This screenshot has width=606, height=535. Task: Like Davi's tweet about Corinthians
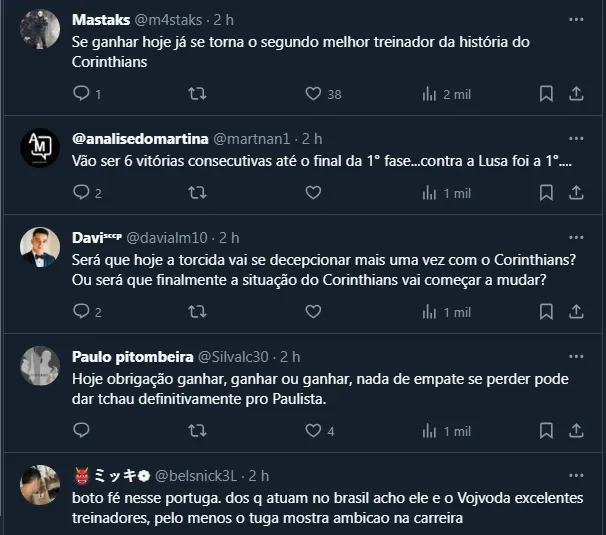pos(313,312)
